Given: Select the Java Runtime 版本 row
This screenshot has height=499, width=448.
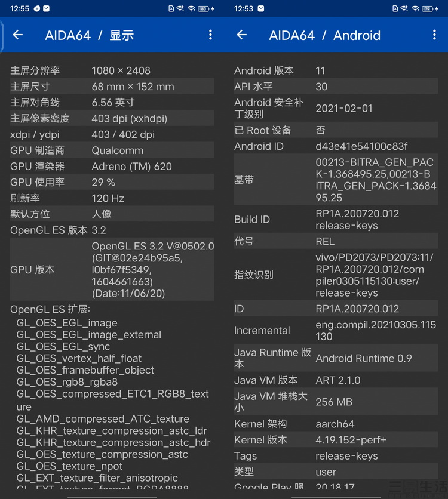Looking at the screenshot, I should [336, 358].
